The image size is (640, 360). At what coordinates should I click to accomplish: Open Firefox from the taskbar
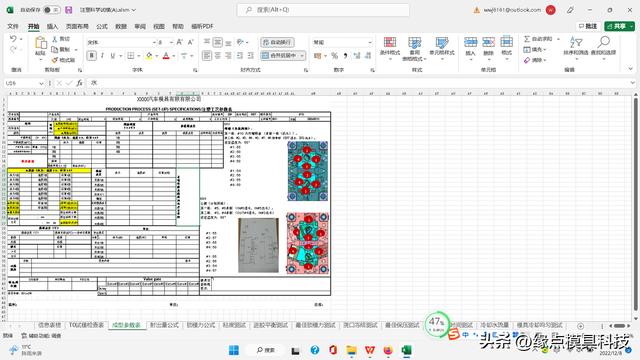point(388,350)
